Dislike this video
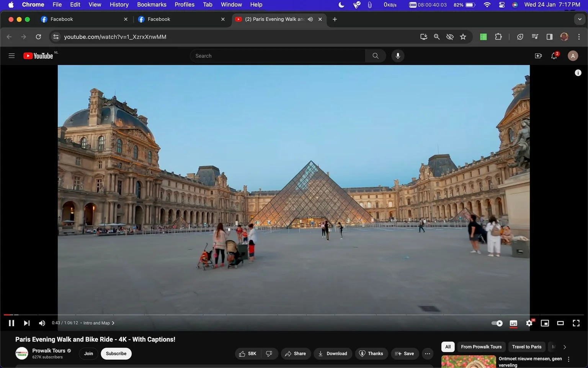588x368 pixels. pos(269,353)
